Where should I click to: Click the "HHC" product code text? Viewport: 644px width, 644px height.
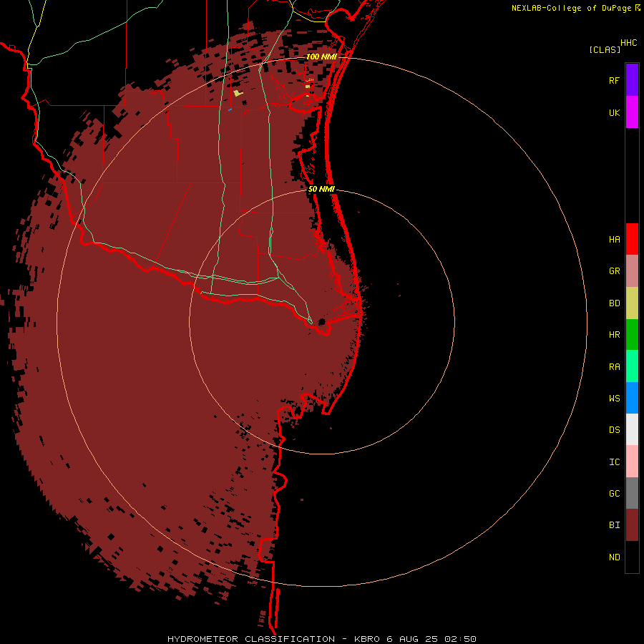click(628, 43)
